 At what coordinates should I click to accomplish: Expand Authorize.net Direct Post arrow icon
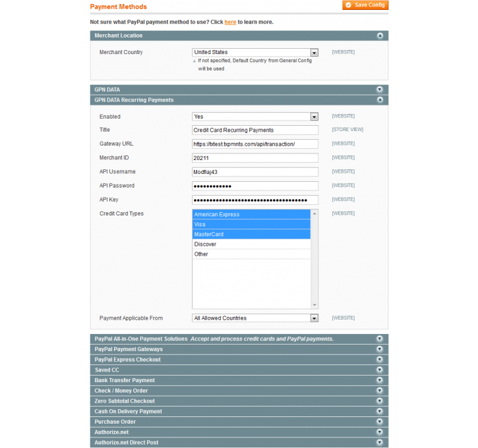point(380,442)
